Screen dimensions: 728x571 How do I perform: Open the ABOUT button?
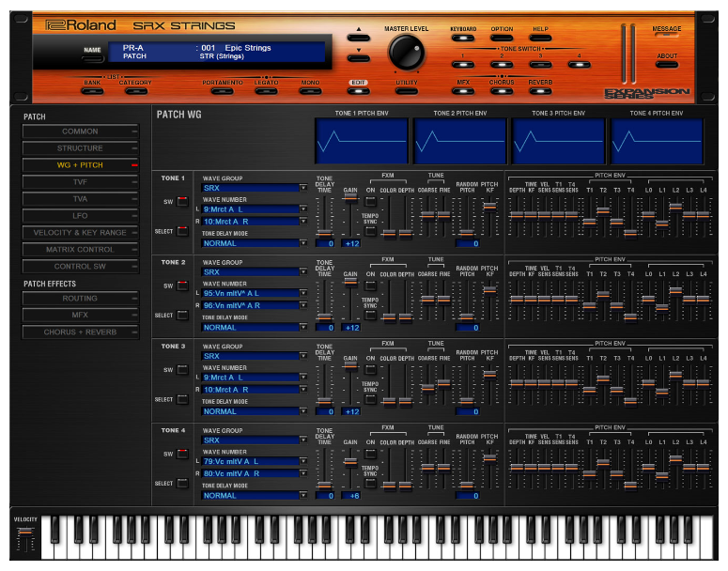click(667, 65)
